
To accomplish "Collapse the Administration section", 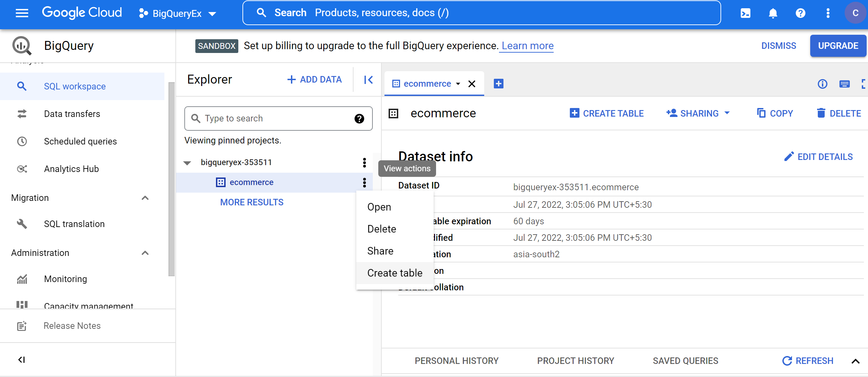I will [145, 253].
